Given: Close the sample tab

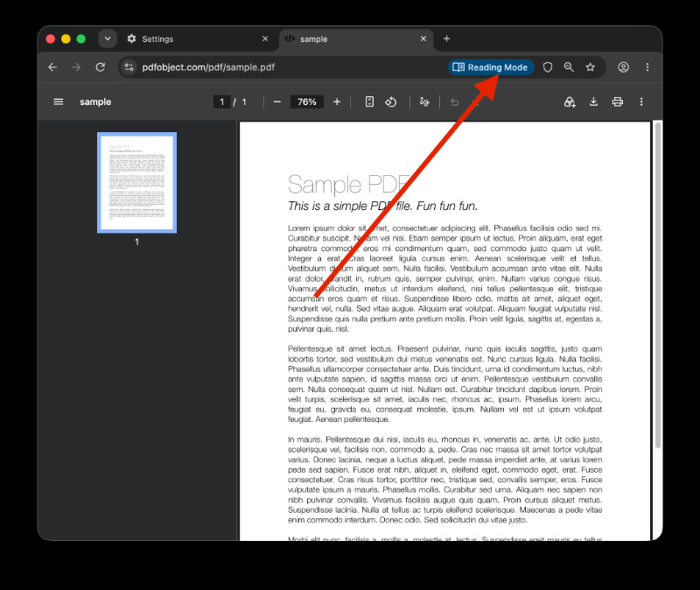Looking at the screenshot, I should click(x=423, y=39).
